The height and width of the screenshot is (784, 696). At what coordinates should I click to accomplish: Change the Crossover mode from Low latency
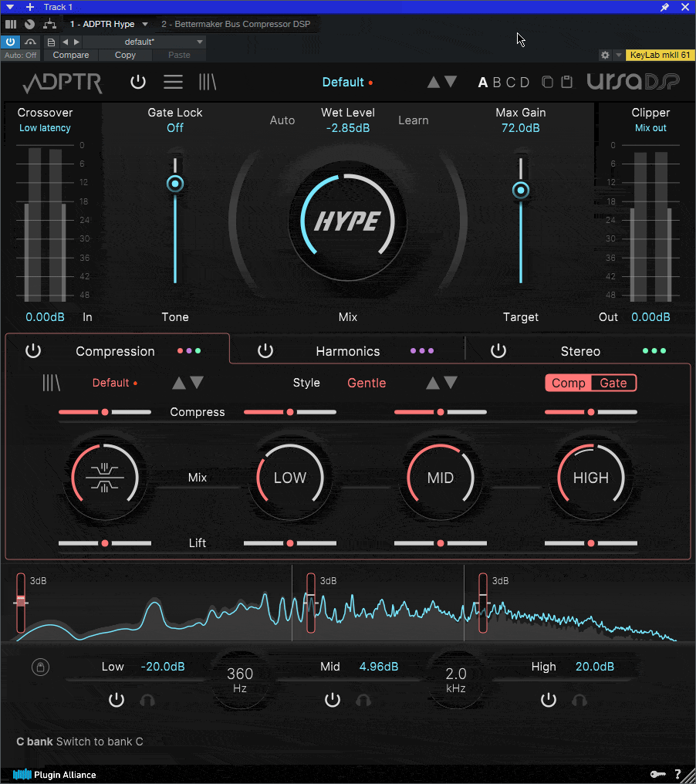[45, 128]
